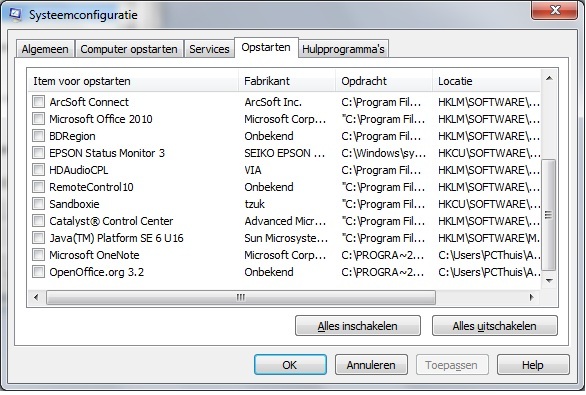
Task: Select the Sandboxie row name
Action: pyautogui.click(x=74, y=204)
